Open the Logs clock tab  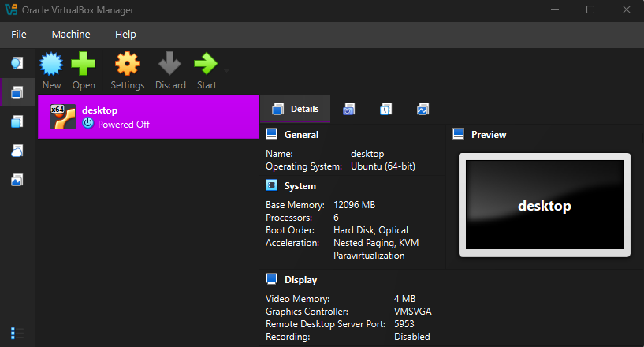click(385, 109)
